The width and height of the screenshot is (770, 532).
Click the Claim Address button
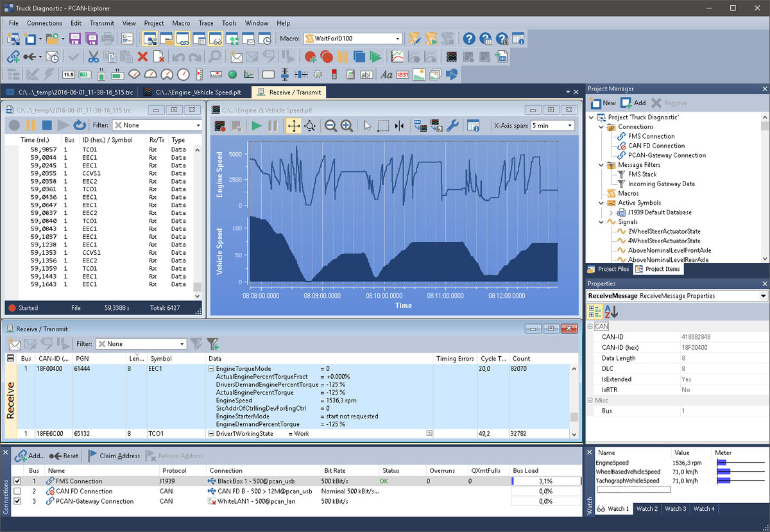point(118,456)
